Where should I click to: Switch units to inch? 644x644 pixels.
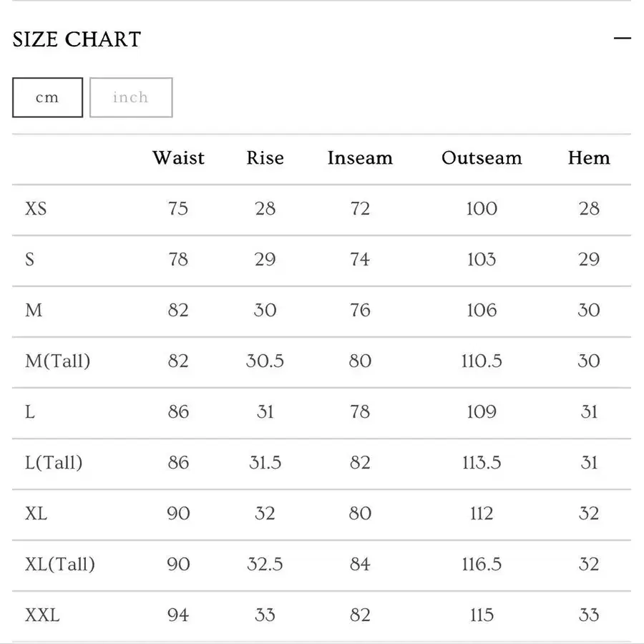click(x=131, y=97)
